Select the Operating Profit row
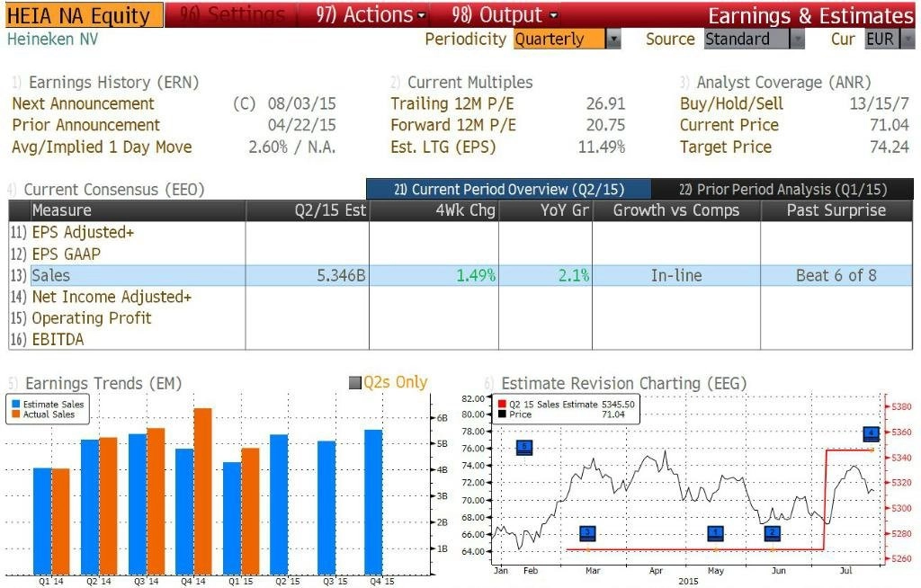The width and height of the screenshot is (921, 588). 460,318
